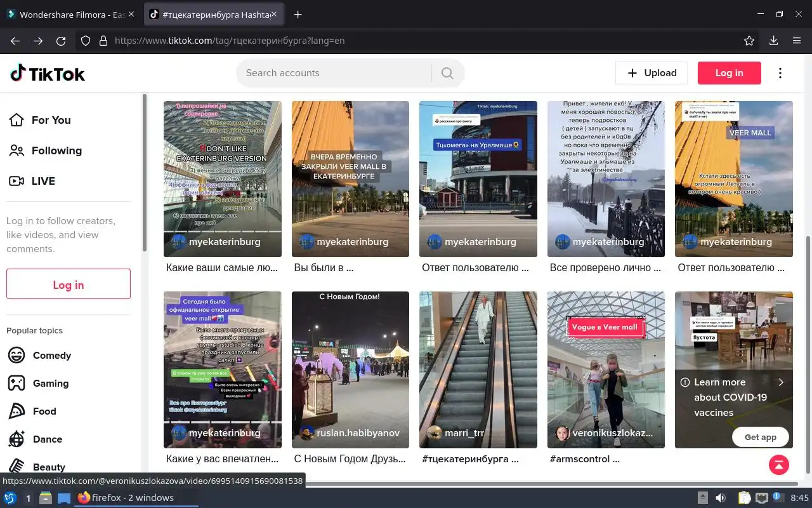This screenshot has height=508, width=812.
Task: Open the TikTok logo home link
Action: (x=48, y=74)
